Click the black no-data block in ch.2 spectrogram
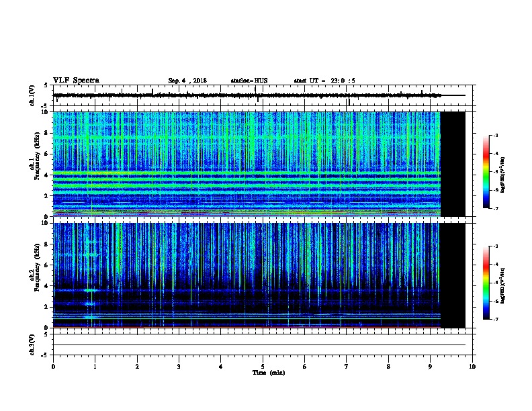The width and height of the screenshot is (532, 411). (x=453, y=275)
